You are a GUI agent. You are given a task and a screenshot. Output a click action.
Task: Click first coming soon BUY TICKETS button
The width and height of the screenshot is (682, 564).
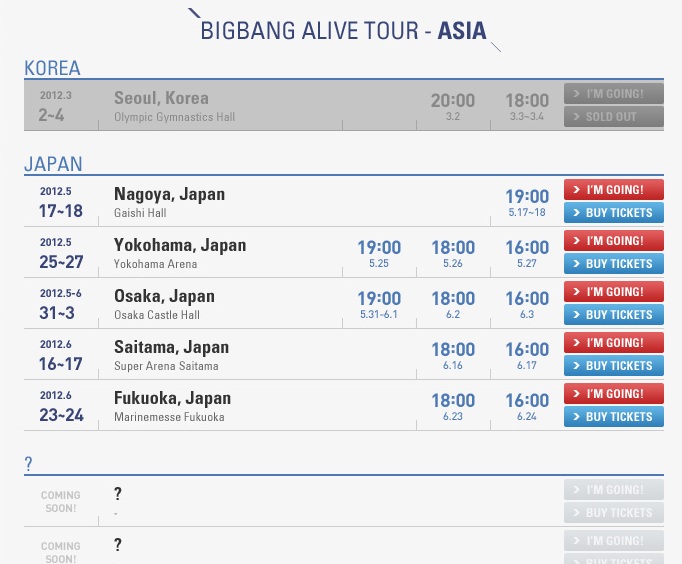point(614,513)
